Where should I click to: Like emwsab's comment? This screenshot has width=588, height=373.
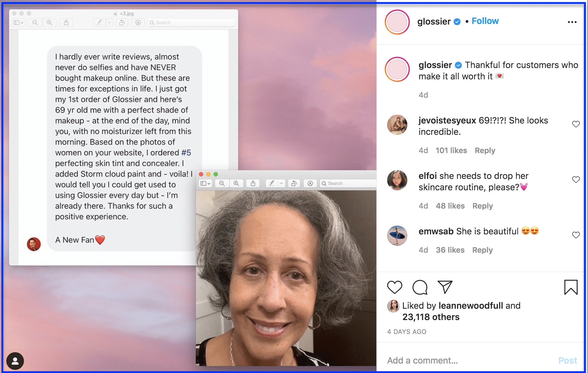576,235
